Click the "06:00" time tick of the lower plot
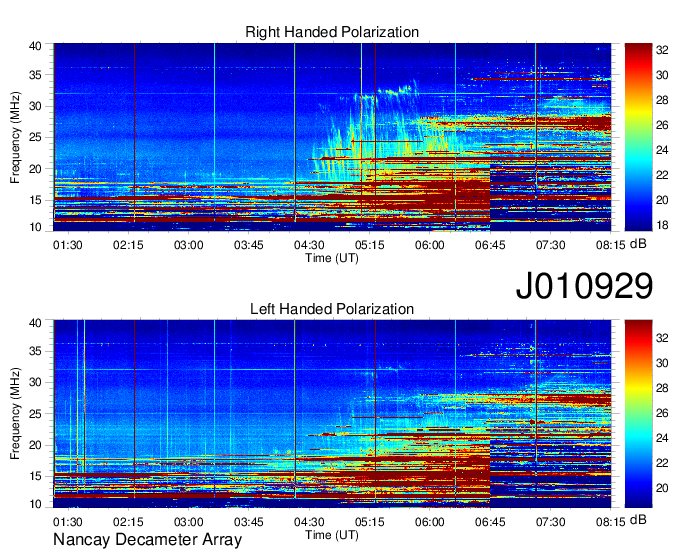This screenshot has height=552, width=680. click(x=430, y=522)
